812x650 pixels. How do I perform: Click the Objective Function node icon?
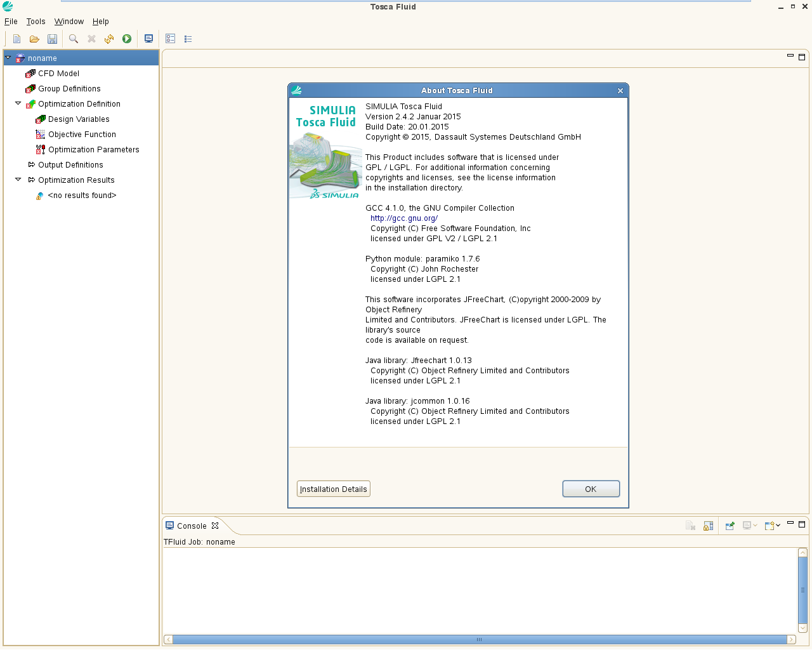[41, 135]
